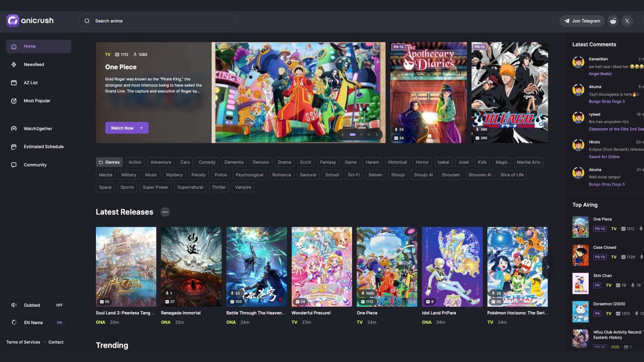This screenshot has width=644, height=362.
Task: Select the Isekai genre tag
Action: point(443,162)
